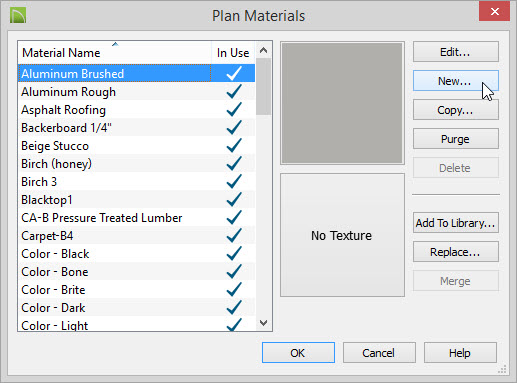Viewport: 517px width, 383px height.
Task: Click the Copy... button
Action: click(456, 110)
